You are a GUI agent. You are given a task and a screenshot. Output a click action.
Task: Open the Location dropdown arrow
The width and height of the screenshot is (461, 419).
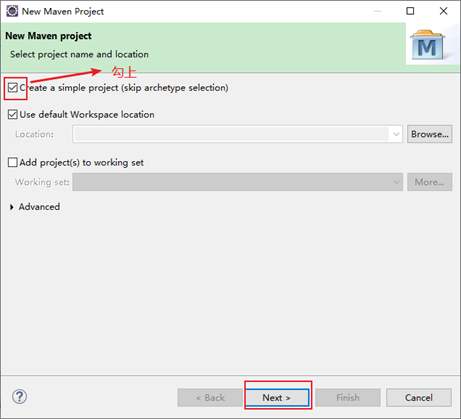[x=396, y=134]
